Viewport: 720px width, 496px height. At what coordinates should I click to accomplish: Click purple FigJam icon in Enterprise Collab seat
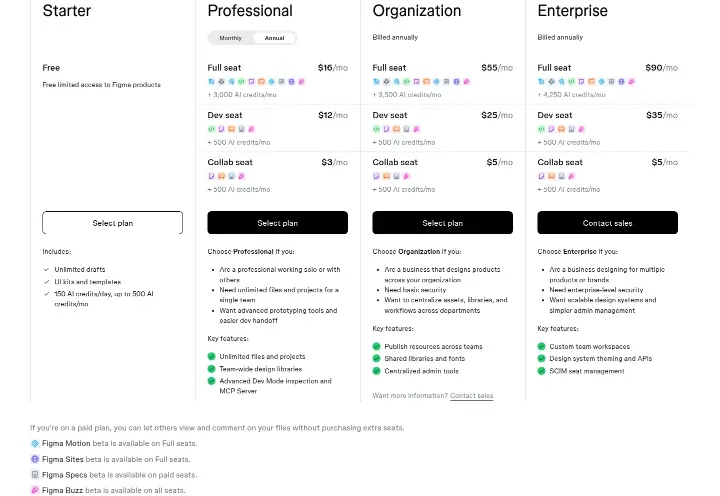click(541, 176)
